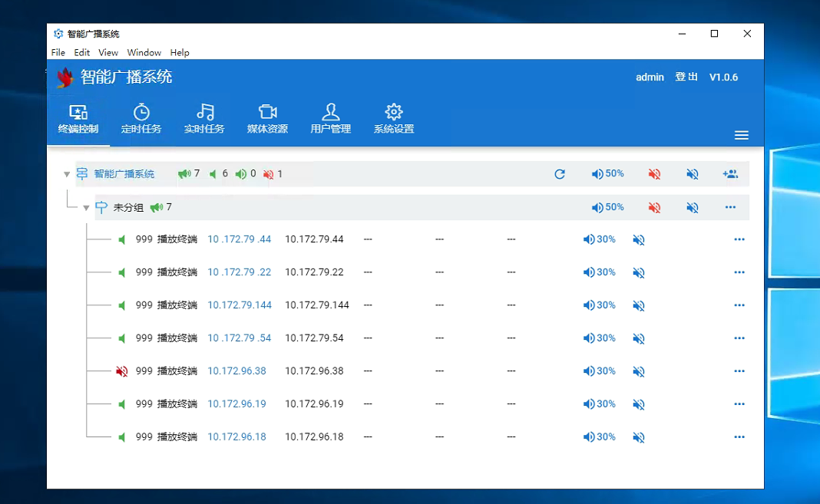Collapse the 未分组 group node
Image resolution: width=820 pixels, height=504 pixels.
click(x=86, y=207)
